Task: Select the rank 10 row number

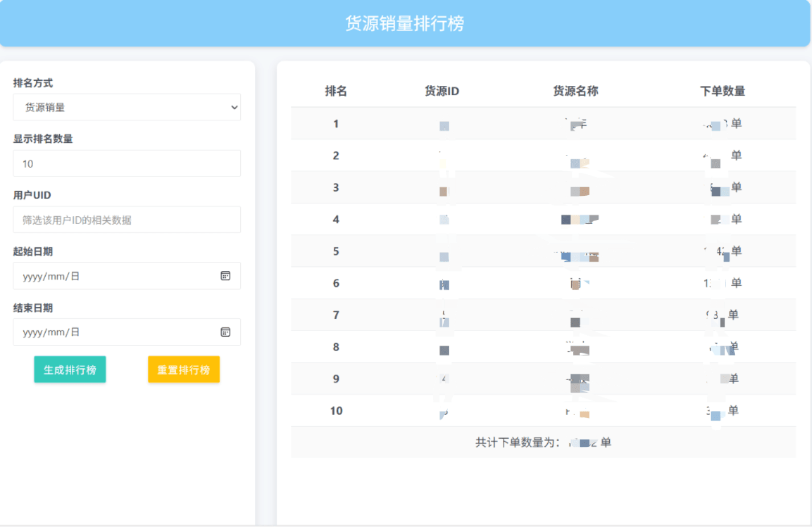Action: point(336,411)
